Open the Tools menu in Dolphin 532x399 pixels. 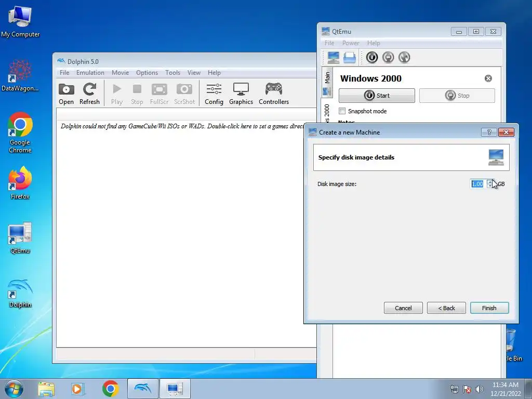tap(172, 73)
